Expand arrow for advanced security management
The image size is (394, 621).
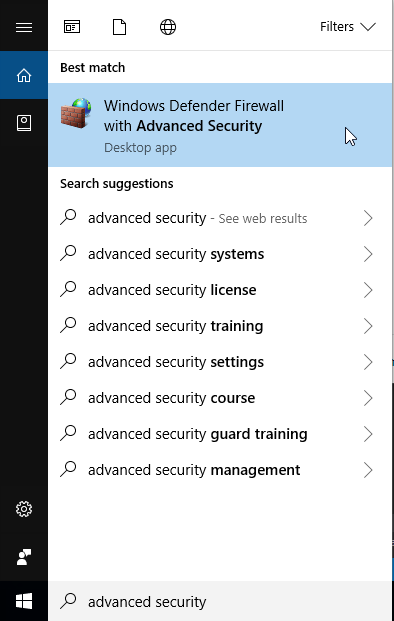(x=368, y=470)
